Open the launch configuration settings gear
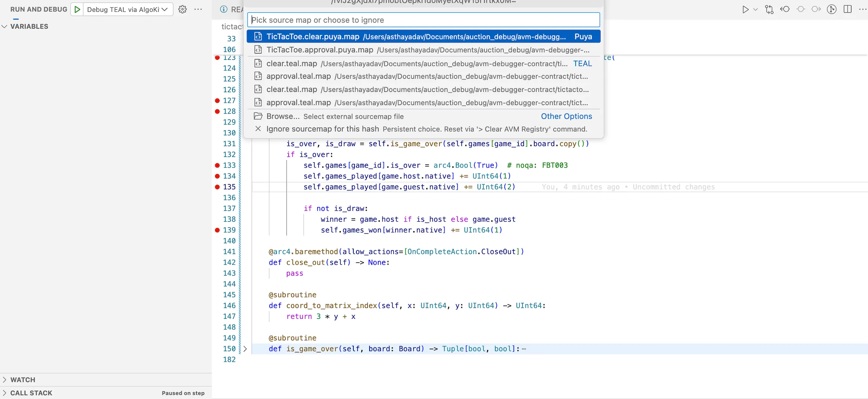Image resolution: width=868 pixels, height=399 pixels. 182,9
